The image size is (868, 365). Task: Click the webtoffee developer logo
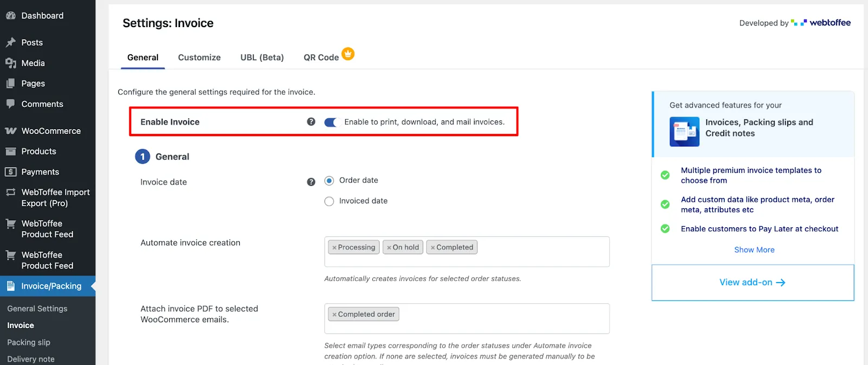point(821,23)
